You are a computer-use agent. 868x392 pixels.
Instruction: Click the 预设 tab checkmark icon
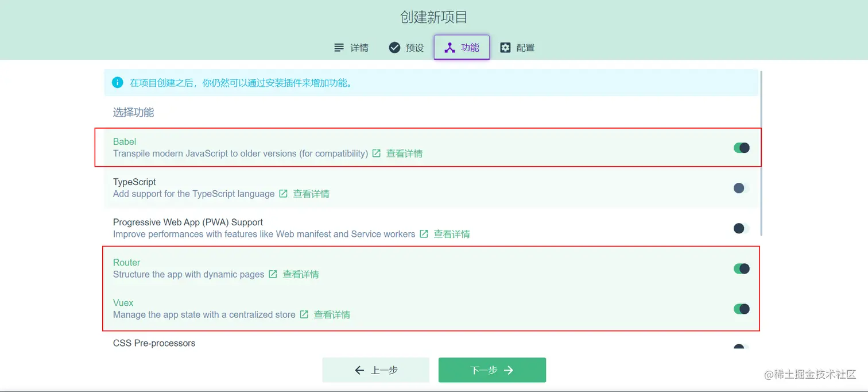click(394, 48)
